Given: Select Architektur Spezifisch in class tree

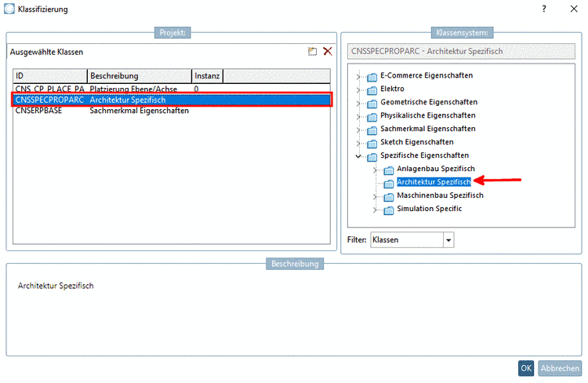Looking at the screenshot, I should click(434, 182).
